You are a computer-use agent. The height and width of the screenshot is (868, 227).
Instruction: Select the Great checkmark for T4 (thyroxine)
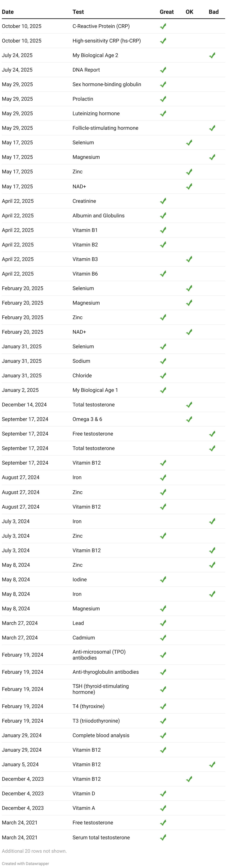click(163, 706)
